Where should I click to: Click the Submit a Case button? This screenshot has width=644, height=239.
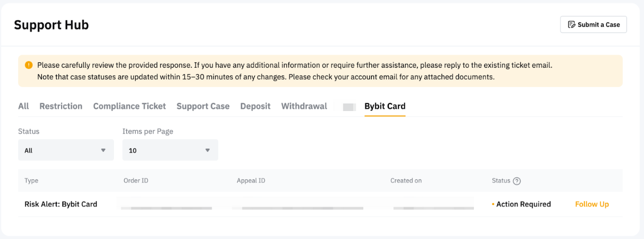593,25
